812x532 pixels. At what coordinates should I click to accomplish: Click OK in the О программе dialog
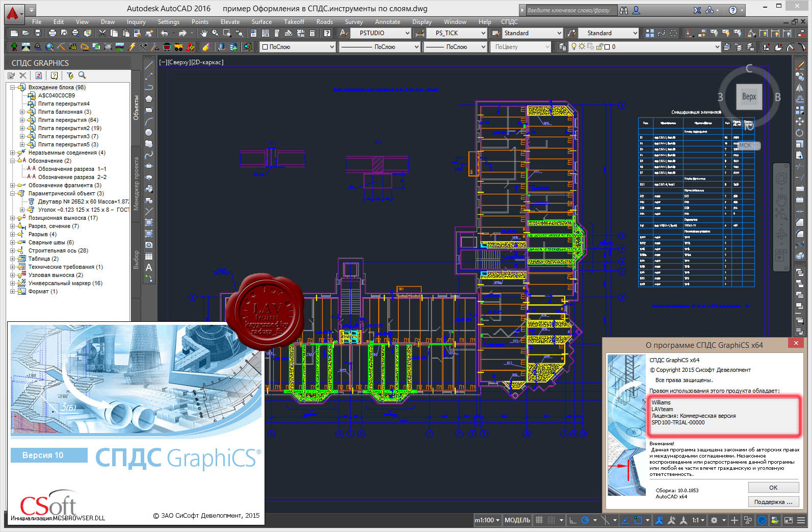[773, 488]
